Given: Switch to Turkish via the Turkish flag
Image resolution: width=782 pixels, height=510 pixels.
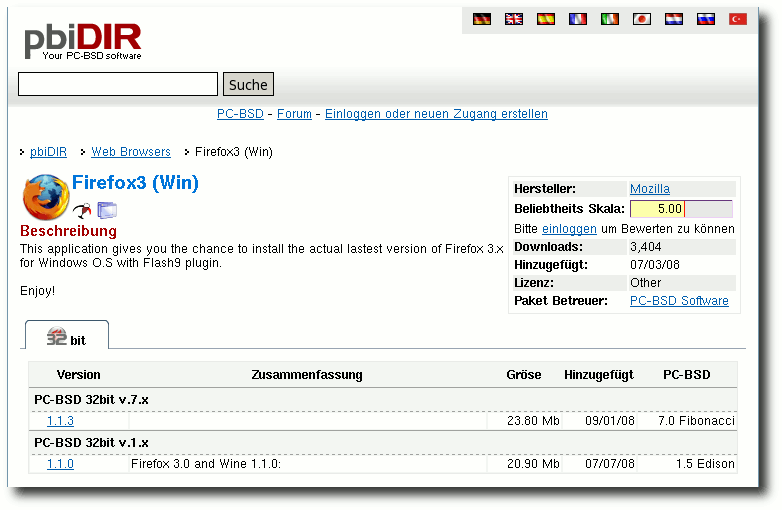Looking at the screenshot, I should tap(738, 19).
